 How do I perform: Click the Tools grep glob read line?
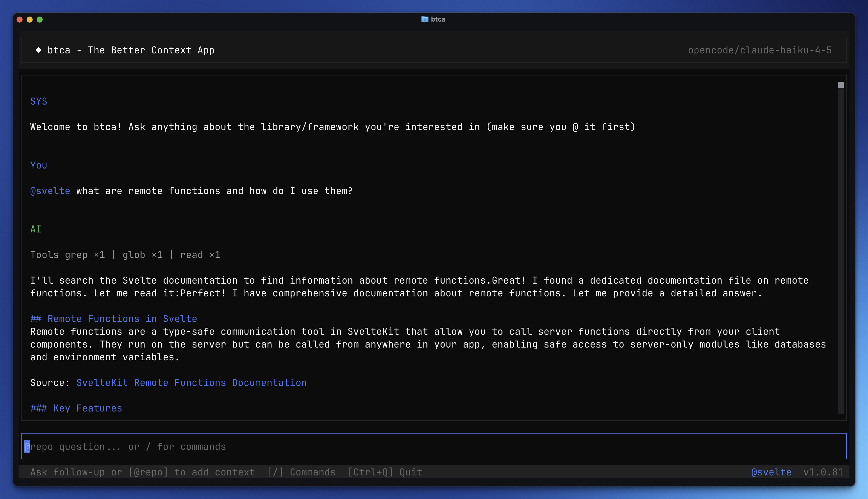(x=125, y=255)
